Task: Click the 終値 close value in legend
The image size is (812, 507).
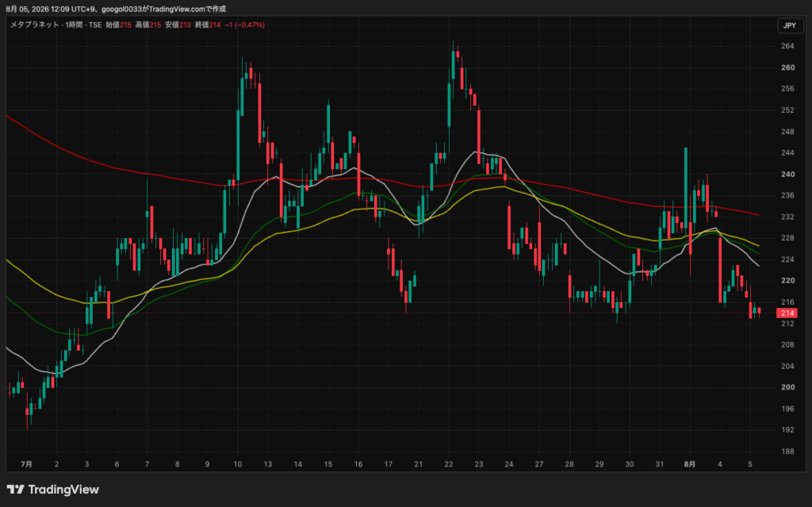Action: click(208, 25)
